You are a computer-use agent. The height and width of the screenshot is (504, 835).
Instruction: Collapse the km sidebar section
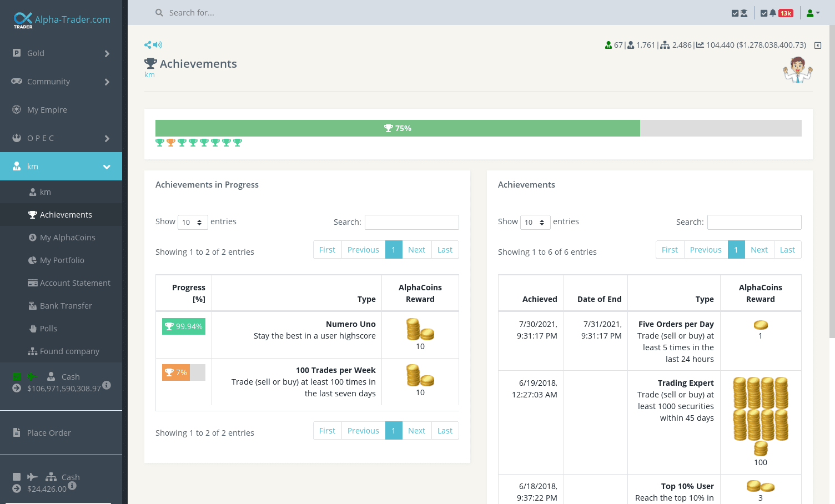pos(61,167)
